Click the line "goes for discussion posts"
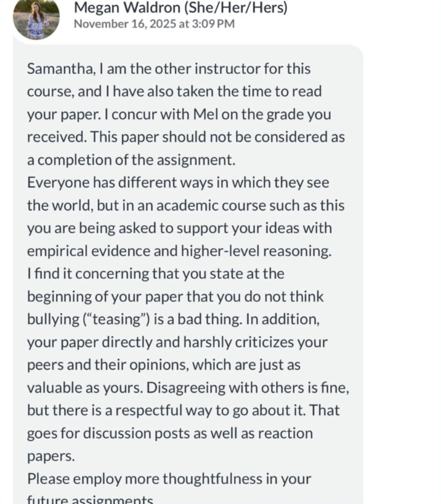 coord(169,433)
